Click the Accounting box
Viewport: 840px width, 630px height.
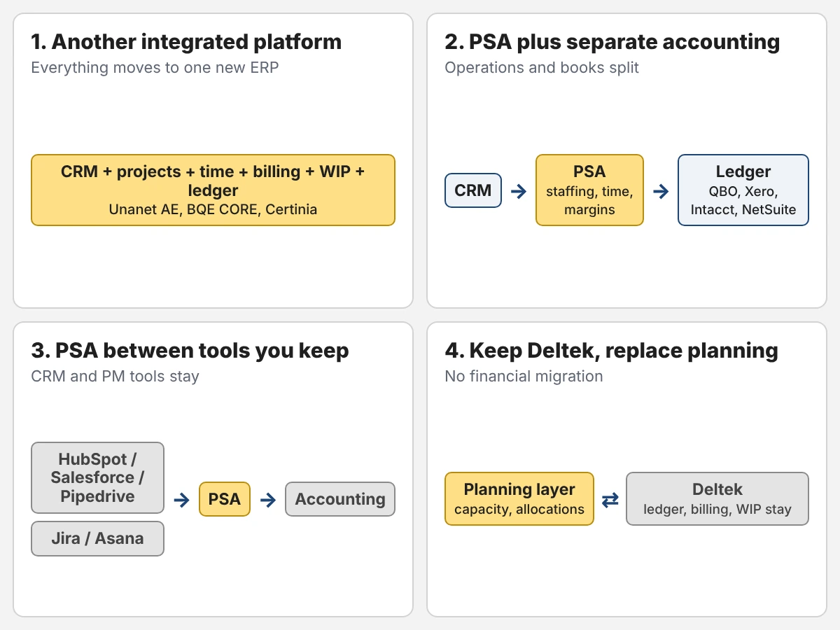point(340,499)
